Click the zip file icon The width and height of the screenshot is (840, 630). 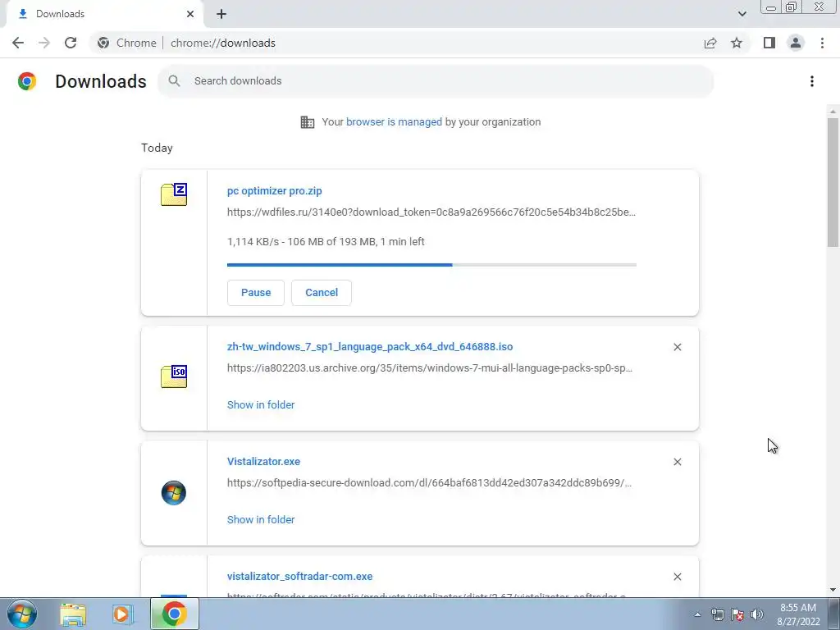[x=174, y=194]
